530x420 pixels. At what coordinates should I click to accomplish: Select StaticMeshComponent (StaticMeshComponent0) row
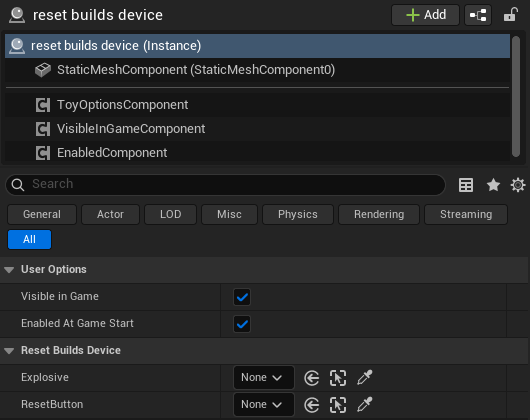tap(257, 70)
